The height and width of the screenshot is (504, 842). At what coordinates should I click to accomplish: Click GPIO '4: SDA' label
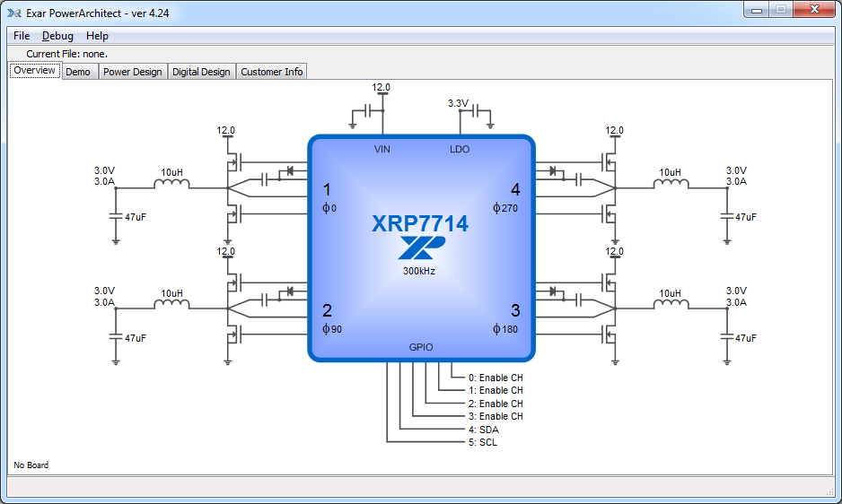click(x=484, y=430)
